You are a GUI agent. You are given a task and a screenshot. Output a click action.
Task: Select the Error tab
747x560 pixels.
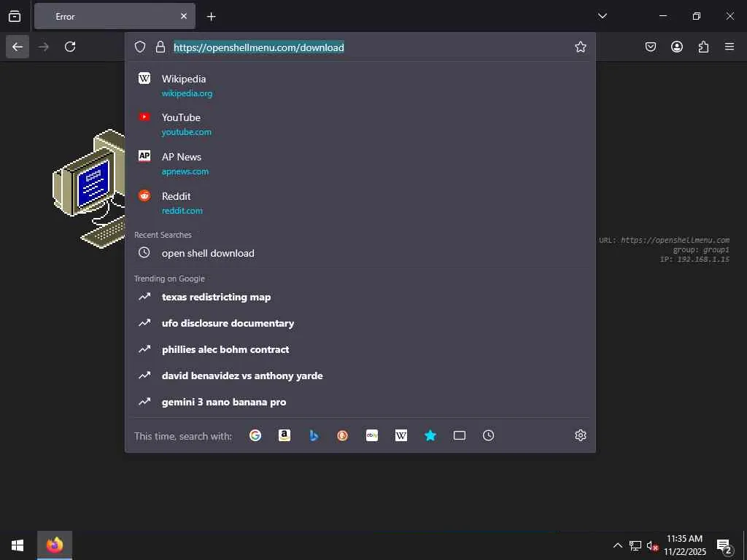coord(115,16)
